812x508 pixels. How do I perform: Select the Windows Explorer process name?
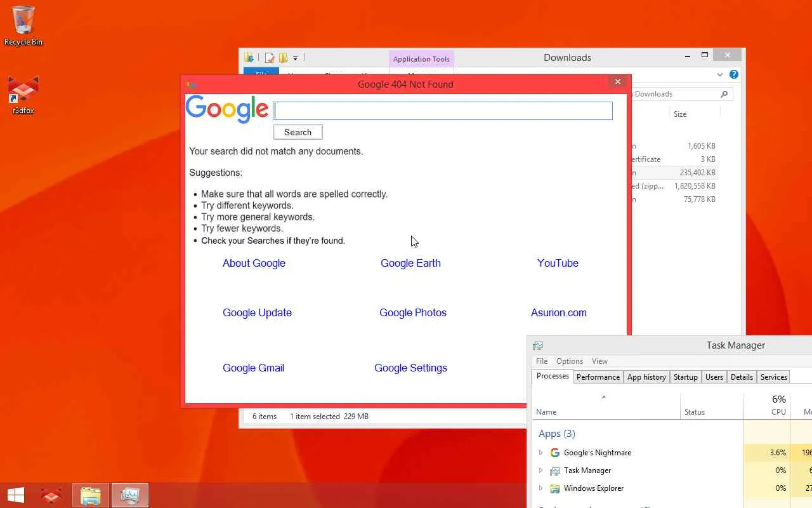pos(594,488)
